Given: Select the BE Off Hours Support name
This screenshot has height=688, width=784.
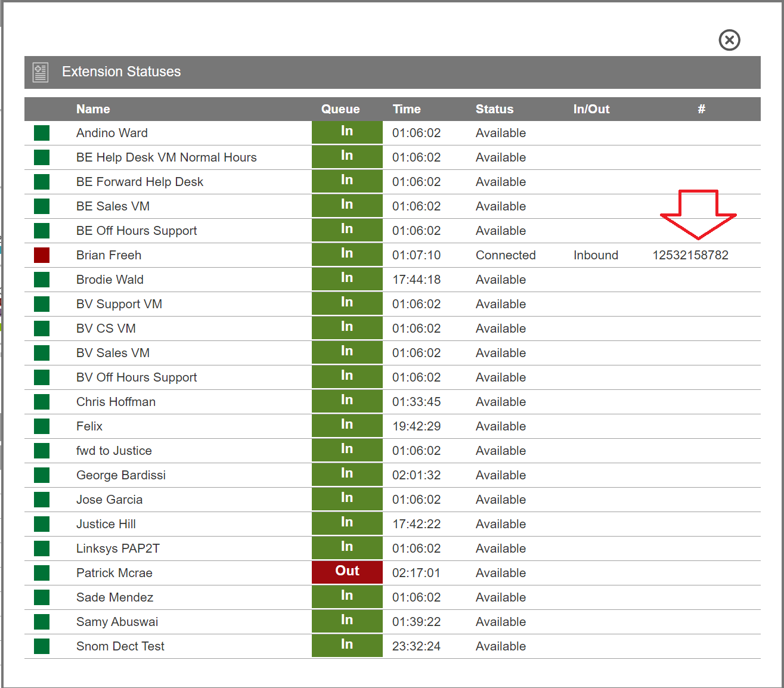Looking at the screenshot, I should [137, 231].
